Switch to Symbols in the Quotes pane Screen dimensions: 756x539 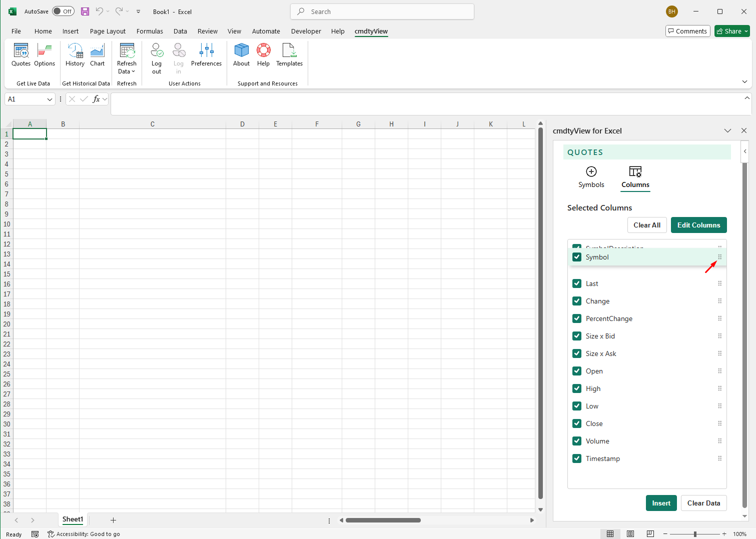(x=591, y=177)
